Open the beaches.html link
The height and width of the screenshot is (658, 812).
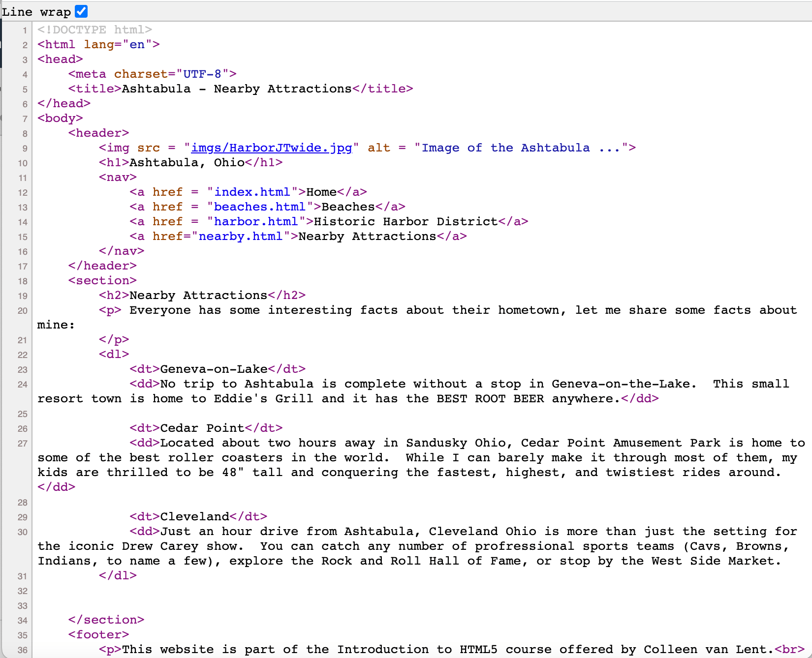260,207
